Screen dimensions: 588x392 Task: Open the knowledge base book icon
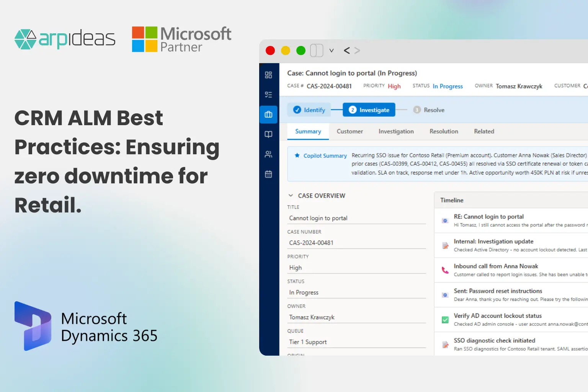pyautogui.click(x=268, y=134)
